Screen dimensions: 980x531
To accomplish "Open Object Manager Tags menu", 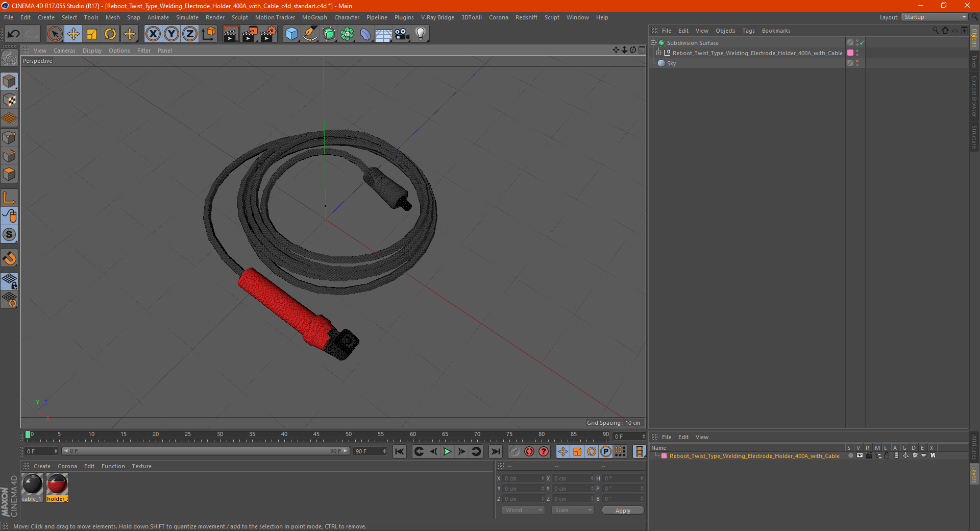I will pyautogui.click(x=748, y=31).
